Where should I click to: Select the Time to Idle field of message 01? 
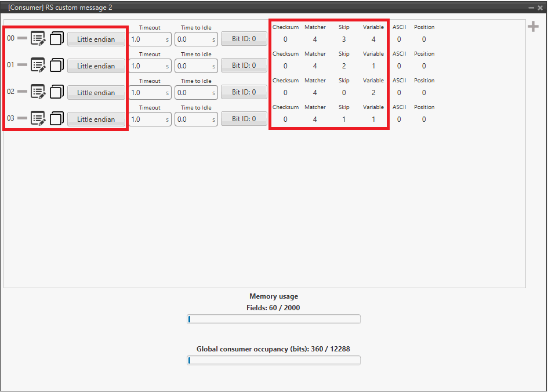193,66
